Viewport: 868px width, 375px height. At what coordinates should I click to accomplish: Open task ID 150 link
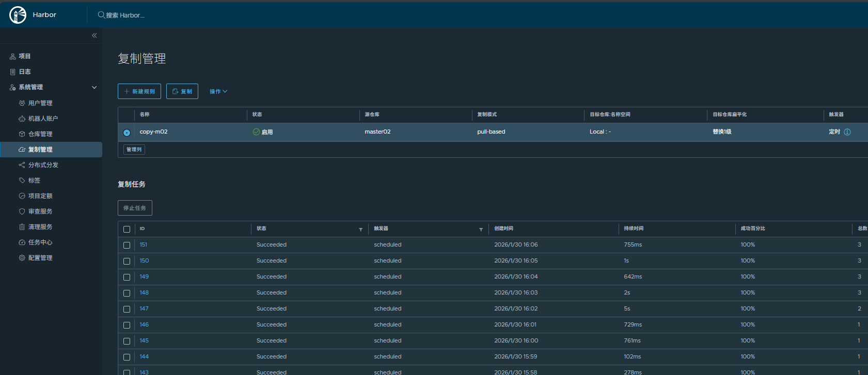(144, 261)
